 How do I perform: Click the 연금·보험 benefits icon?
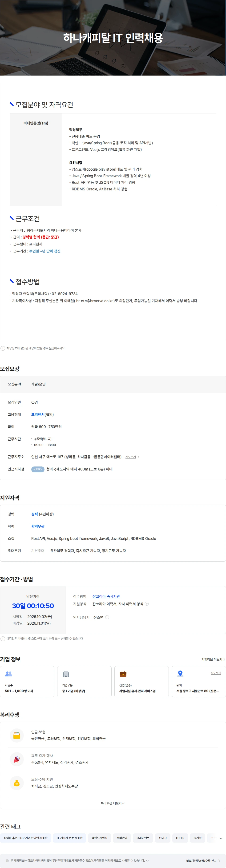click(16, 735)
